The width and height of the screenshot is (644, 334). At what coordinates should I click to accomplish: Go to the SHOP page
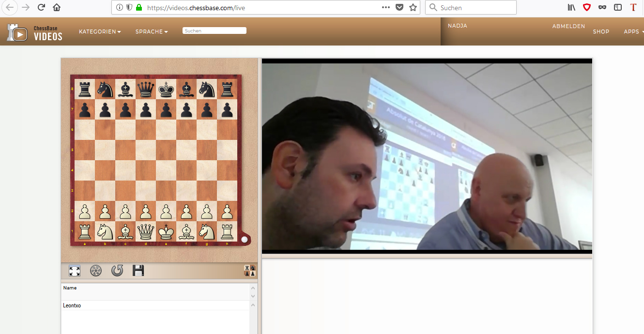[601, 32]
